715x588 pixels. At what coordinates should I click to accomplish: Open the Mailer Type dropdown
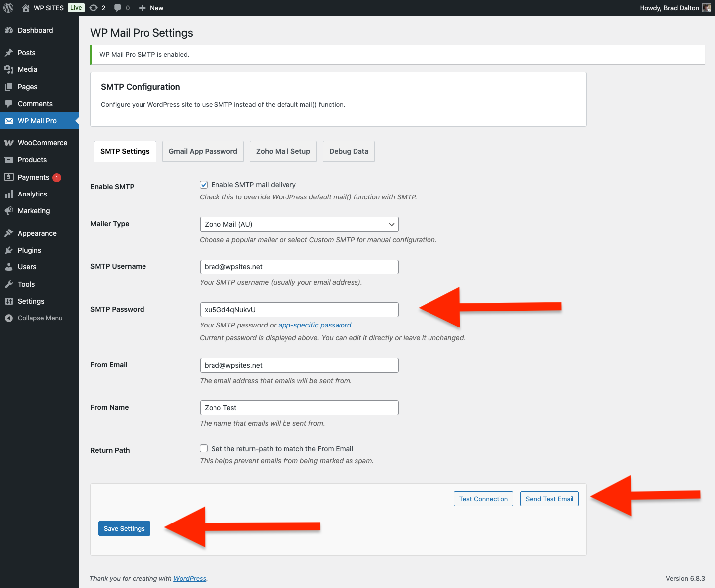299,224
